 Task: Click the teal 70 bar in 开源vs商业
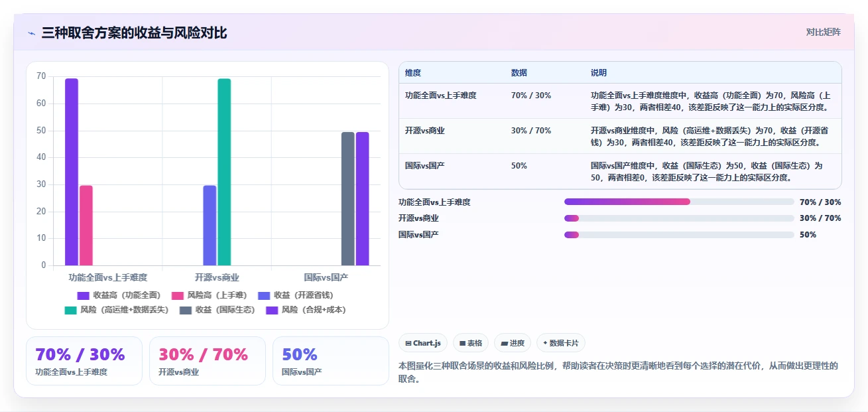coord(224,172)
